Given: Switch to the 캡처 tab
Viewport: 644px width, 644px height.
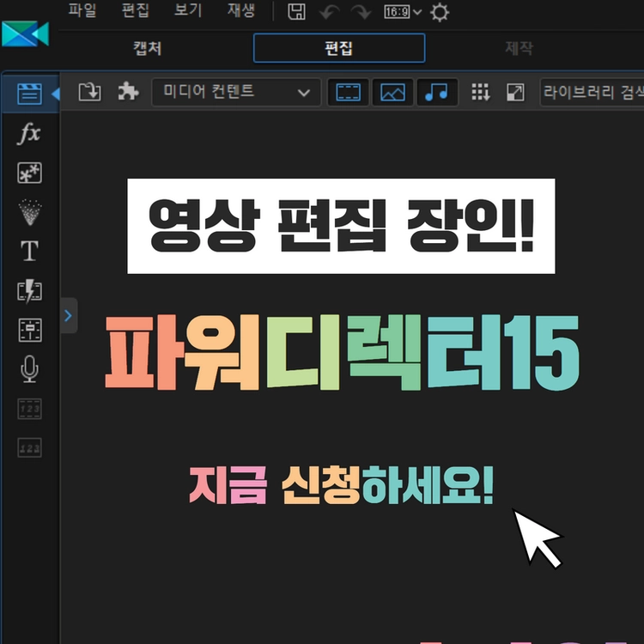Looking at the screenshot, I should tap(148, 48).
